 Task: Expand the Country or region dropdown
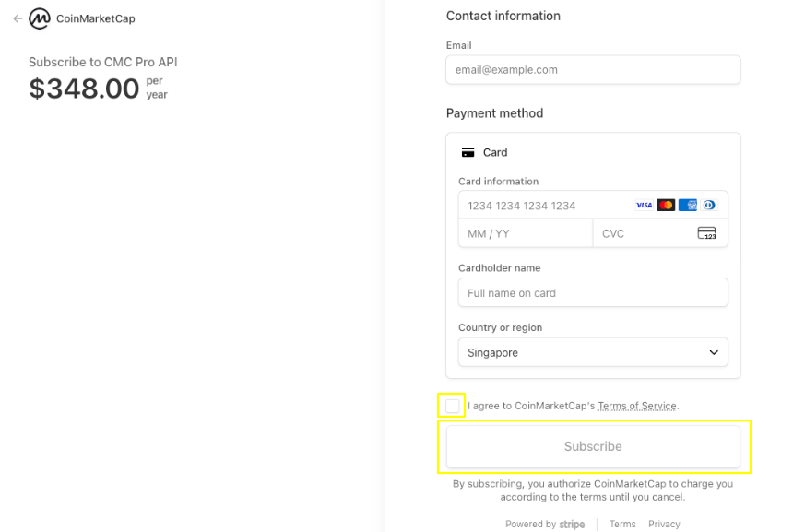[593, 352]
